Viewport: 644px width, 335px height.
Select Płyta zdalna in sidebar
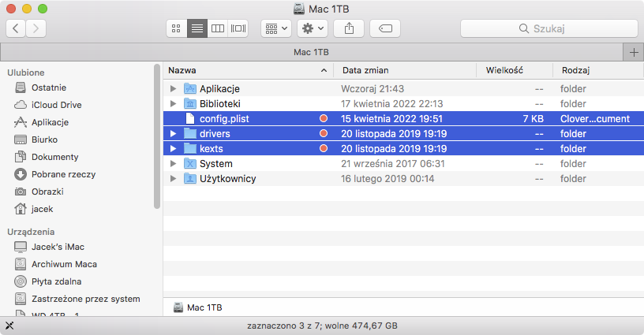[56, 281]
